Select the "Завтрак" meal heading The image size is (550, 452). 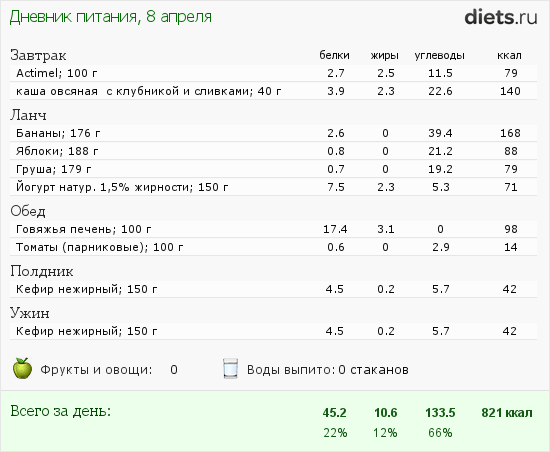38,55
